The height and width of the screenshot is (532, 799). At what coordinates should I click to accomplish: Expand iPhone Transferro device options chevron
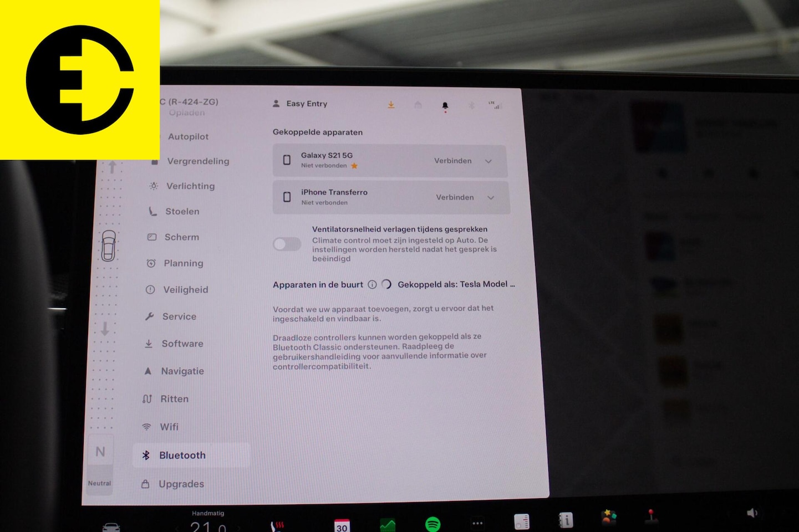(491, 198)
